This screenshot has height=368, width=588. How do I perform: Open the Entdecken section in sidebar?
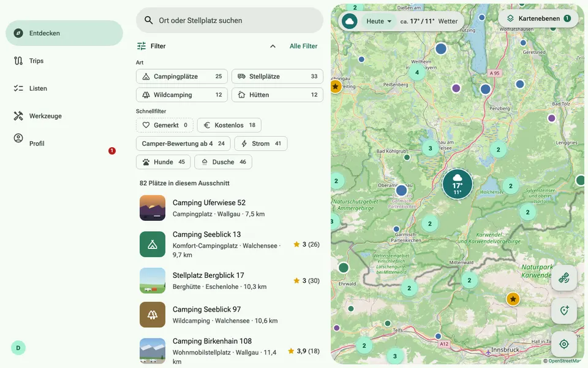coord(64,33)
